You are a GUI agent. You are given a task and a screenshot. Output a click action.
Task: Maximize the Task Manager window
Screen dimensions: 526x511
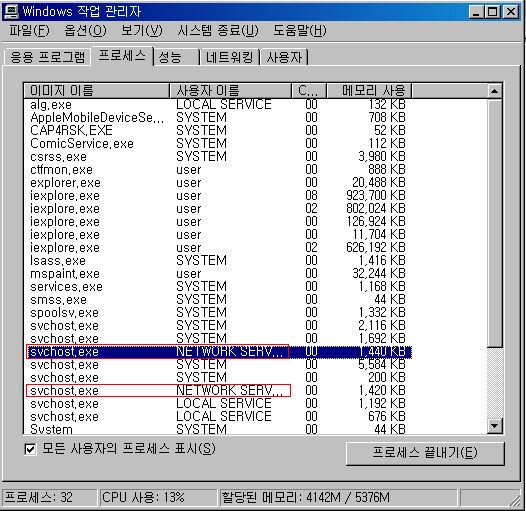[x=492, y=12]
